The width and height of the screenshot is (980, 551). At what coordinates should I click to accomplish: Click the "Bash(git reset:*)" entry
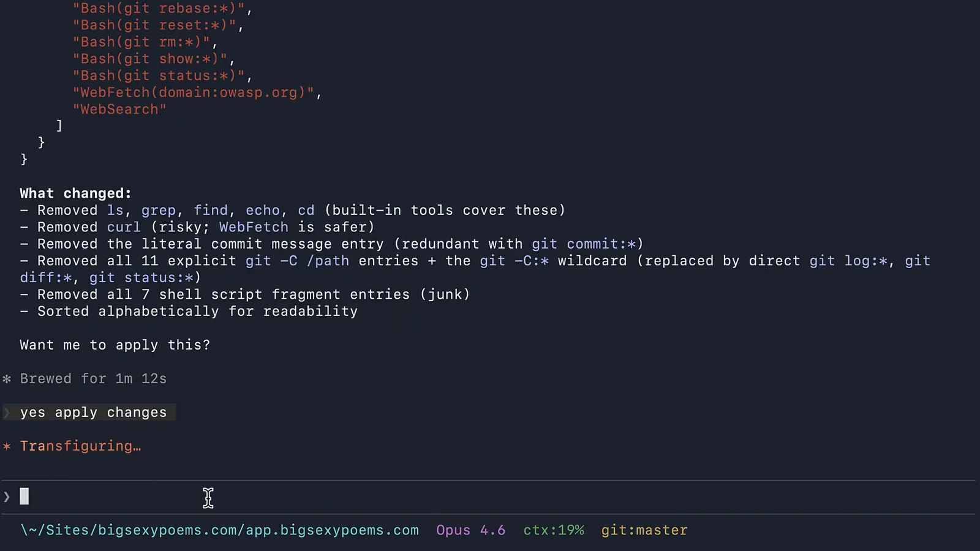(x=154, y=25)
